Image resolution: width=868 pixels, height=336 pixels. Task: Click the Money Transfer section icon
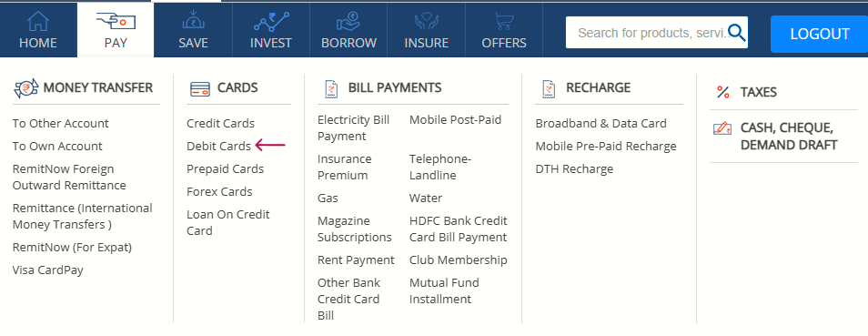click(25, 88)
